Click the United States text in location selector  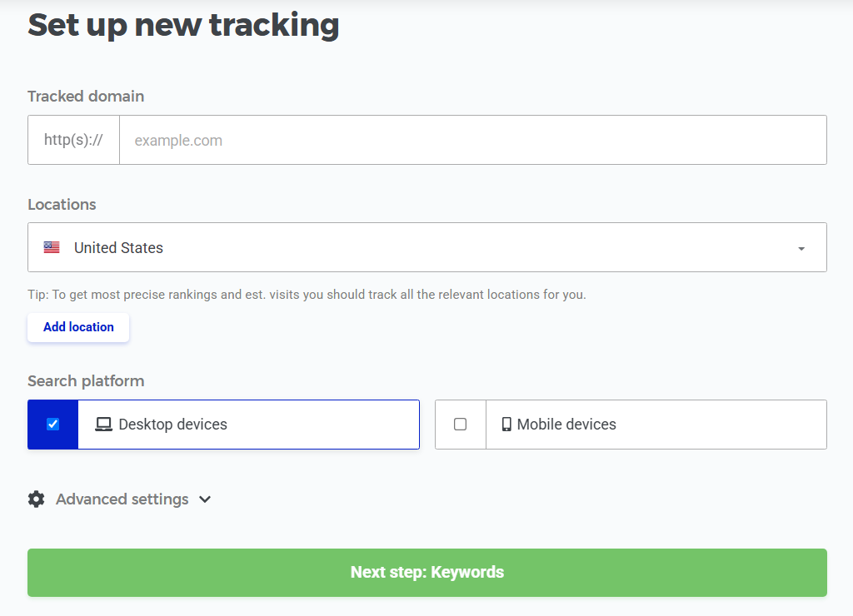(x=118, y=248)
